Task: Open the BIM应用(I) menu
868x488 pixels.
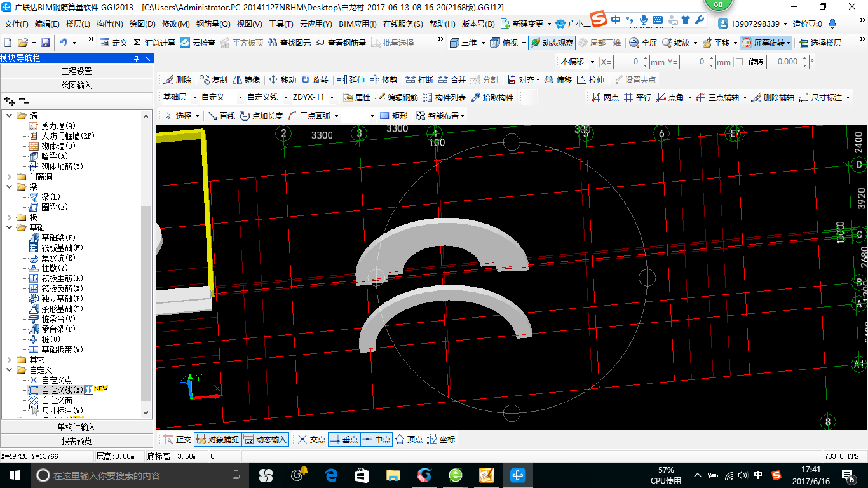Action: [358, 24]
